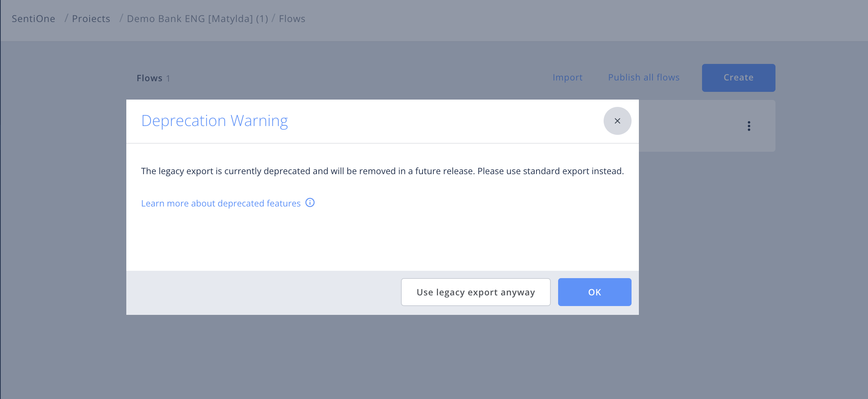Open Demo Bank ENG [Matylda] (1) breadcrumb

(x=198, y=19)
